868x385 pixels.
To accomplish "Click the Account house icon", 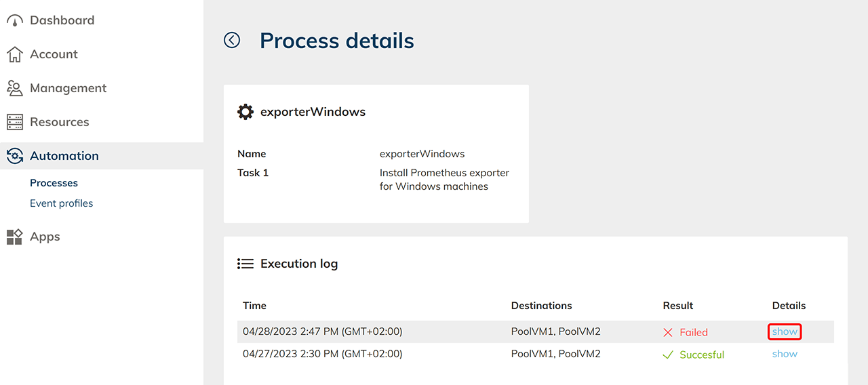I will 15,54.
